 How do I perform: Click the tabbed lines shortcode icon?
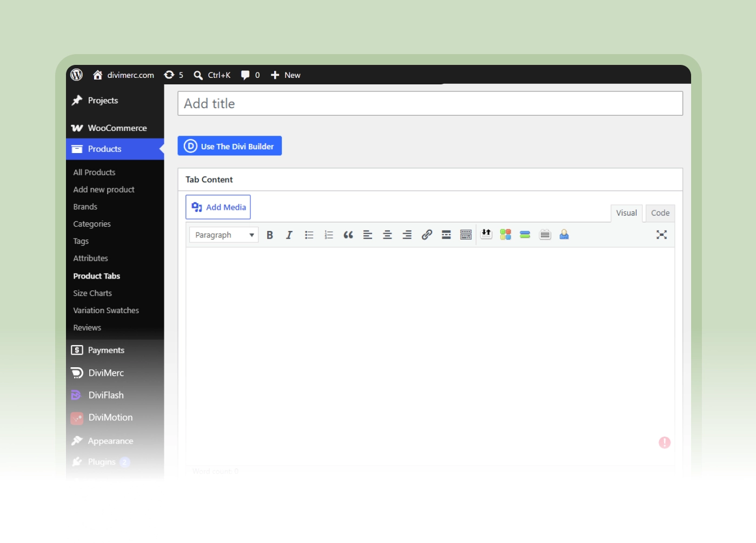tap(545, 234)
